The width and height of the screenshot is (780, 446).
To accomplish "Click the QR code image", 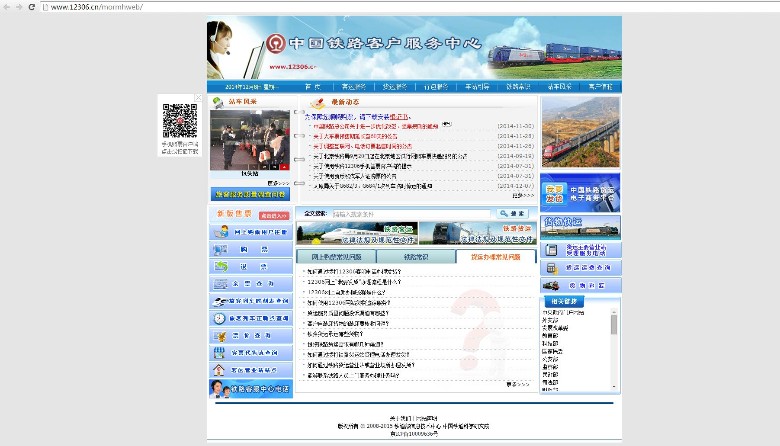I will pyautogui.click(x=180, y=120).
